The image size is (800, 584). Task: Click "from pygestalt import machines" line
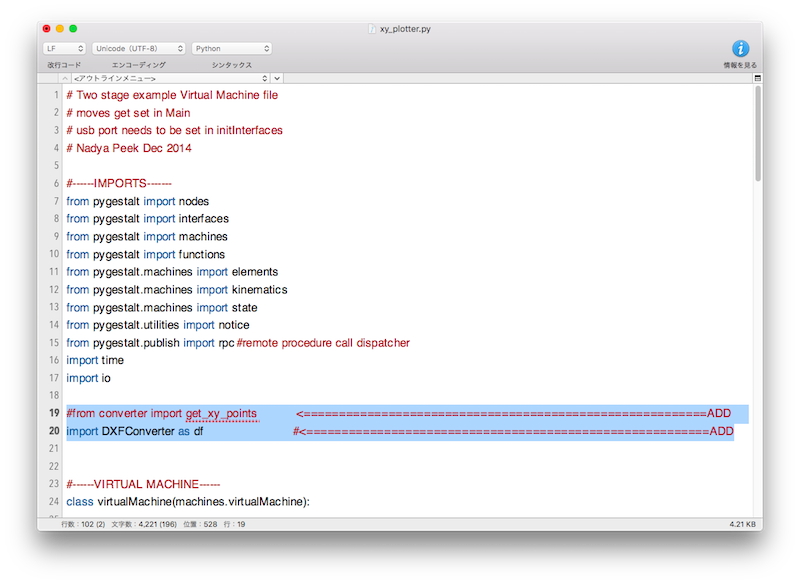[x=146, y=236]
